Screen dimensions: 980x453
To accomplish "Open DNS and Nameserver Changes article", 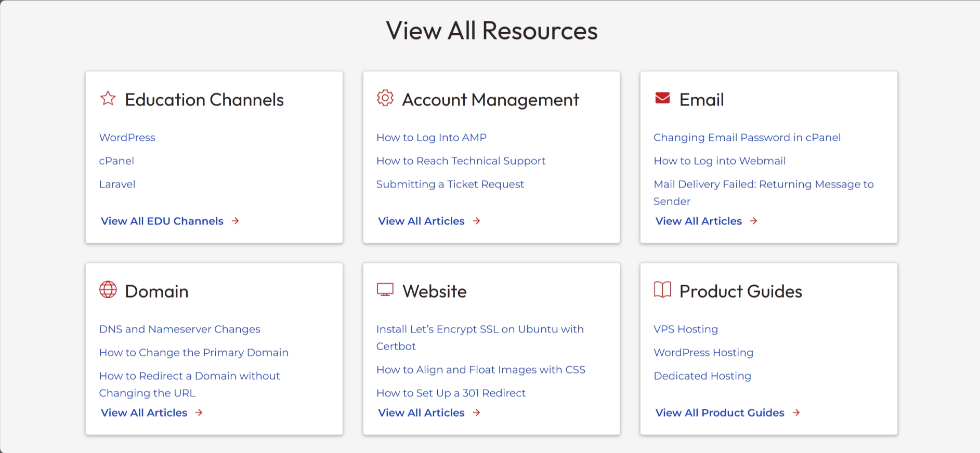I will 180,329.
